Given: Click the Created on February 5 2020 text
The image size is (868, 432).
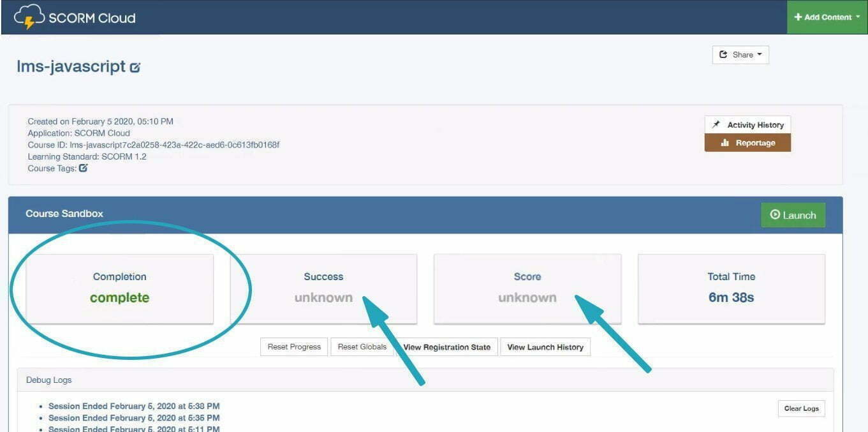Looking at the screenshot, I should click(x=100, y=121).
